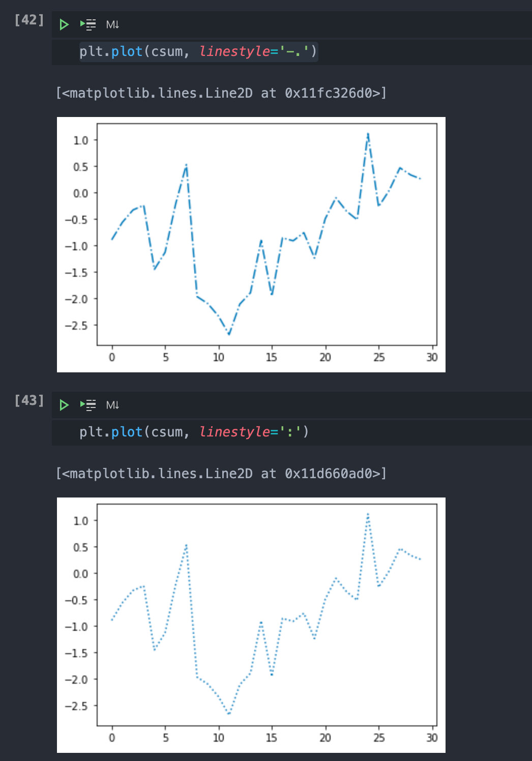
Task: Click the '-.' linestyle string in cell 42
Action: pyautogui.click(x=293, y=51)
